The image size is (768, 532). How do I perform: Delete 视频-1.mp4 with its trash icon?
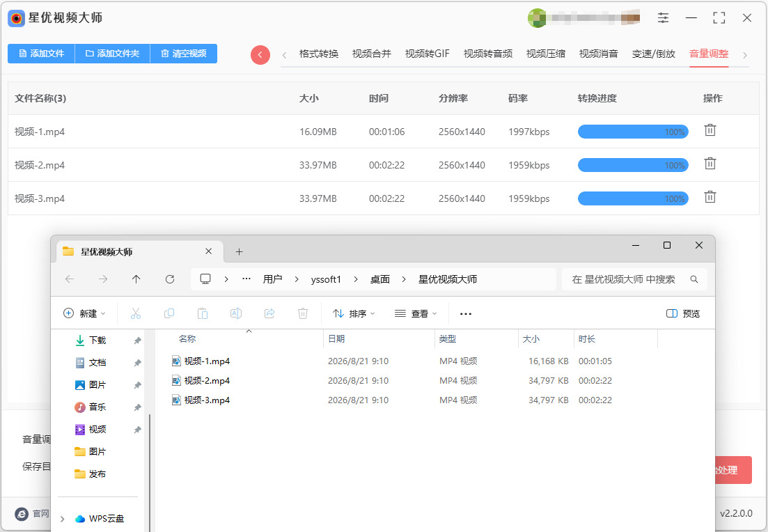coord(710,130)
